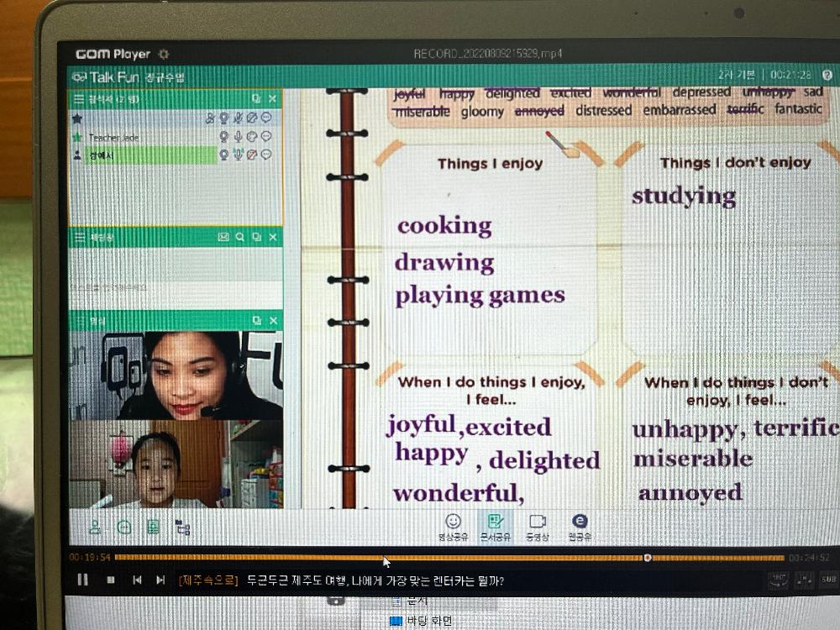Expand the attendee panel hamburger menu
Image resolution: width=840 pixels, height=630 pixels.
pyautogui.click(x=79, y=99)
